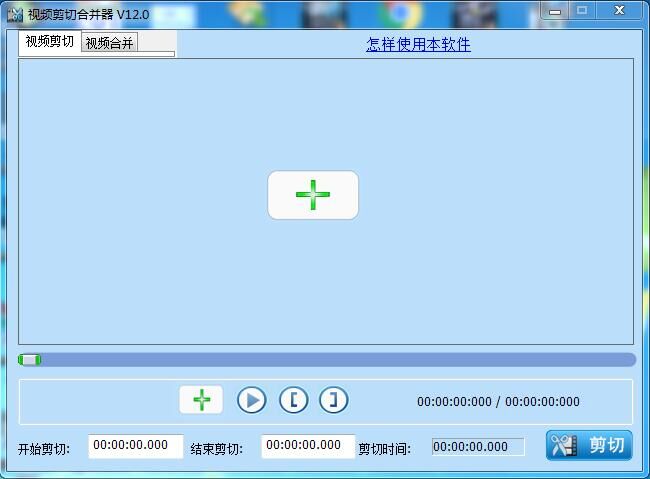Click the small green plus button below the slider

pyautogui.click(x=201, y=400)
